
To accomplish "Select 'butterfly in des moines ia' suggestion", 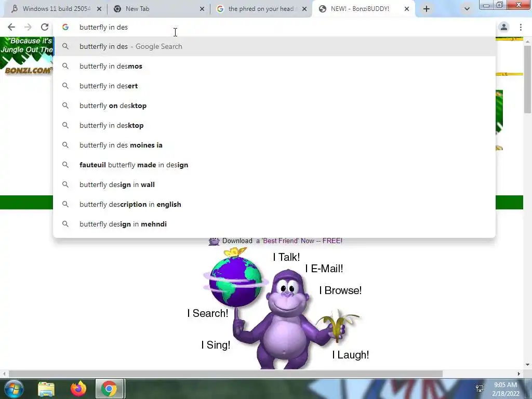I will (274, 145).
